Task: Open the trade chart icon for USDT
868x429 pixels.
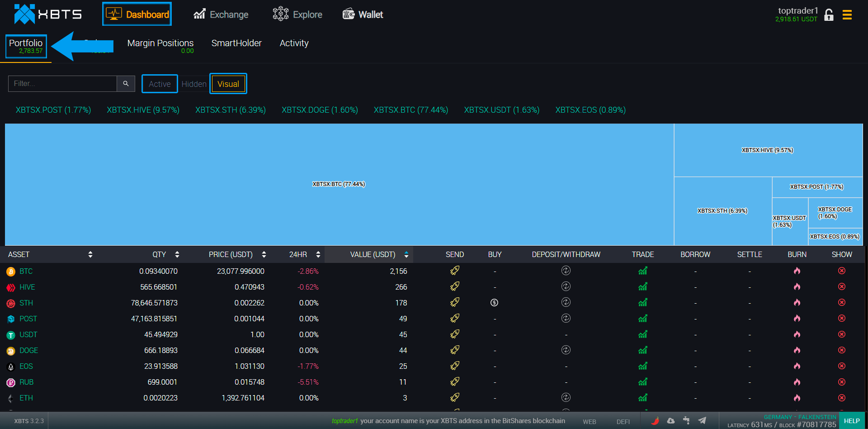Action: 643,334
